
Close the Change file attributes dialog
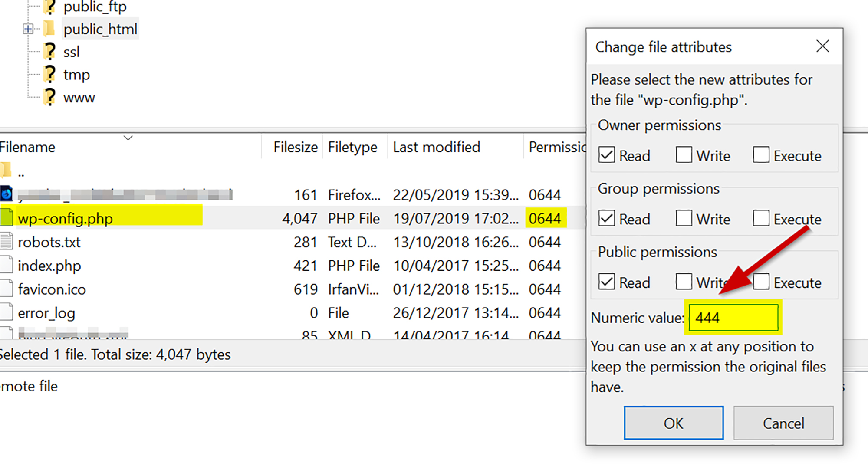pyautogui.click(x=822, y=46)
